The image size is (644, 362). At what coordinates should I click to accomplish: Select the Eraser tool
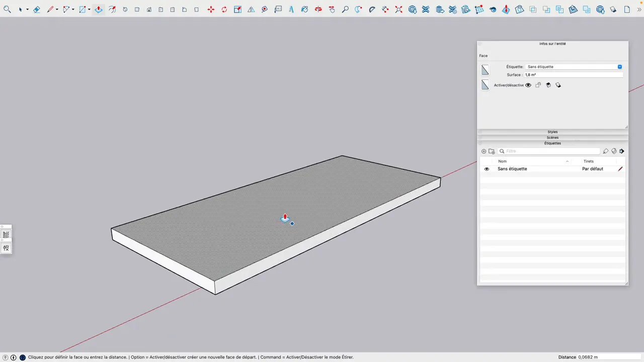(37, 9)
